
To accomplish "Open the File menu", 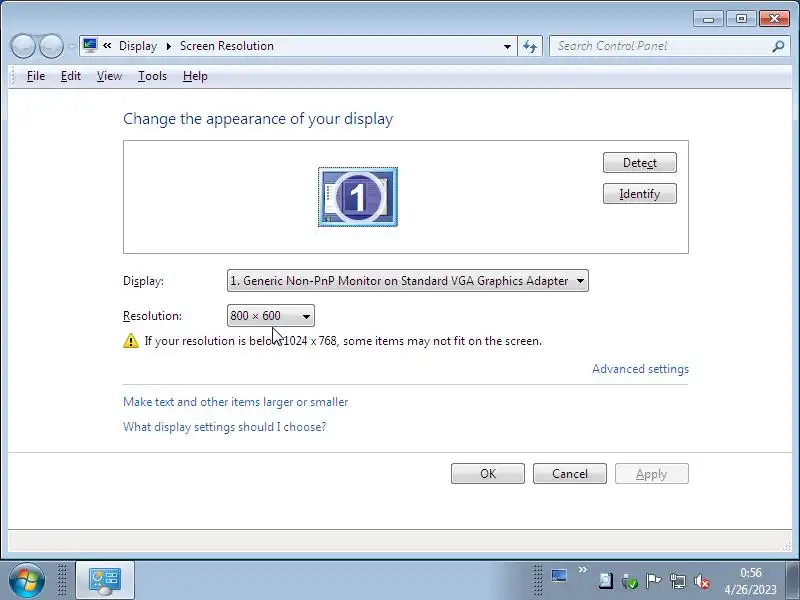I will [36, 76].
